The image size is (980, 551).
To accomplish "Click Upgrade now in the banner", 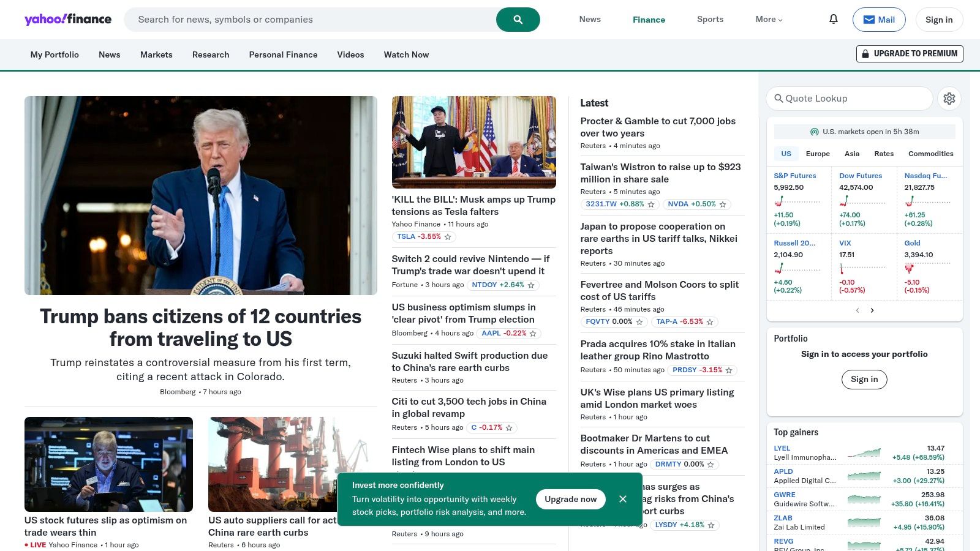I will pyautogui.click(x=570, y=499).
